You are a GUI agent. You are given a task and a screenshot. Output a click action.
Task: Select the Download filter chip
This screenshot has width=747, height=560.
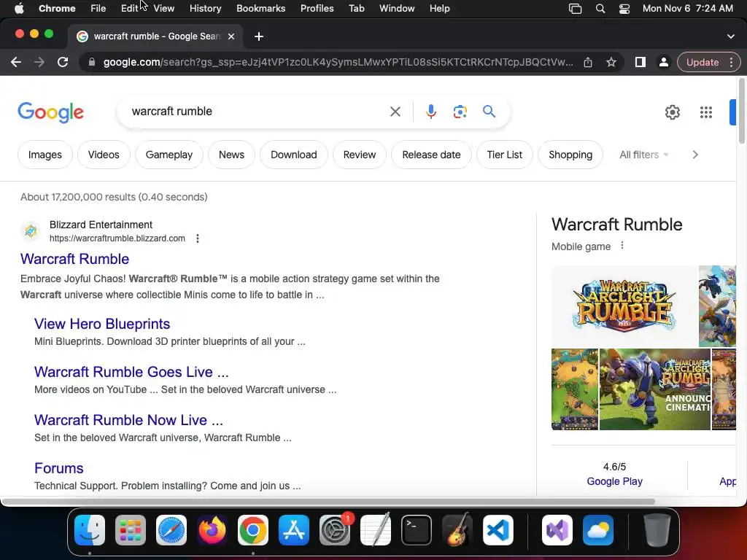(293, 155)
